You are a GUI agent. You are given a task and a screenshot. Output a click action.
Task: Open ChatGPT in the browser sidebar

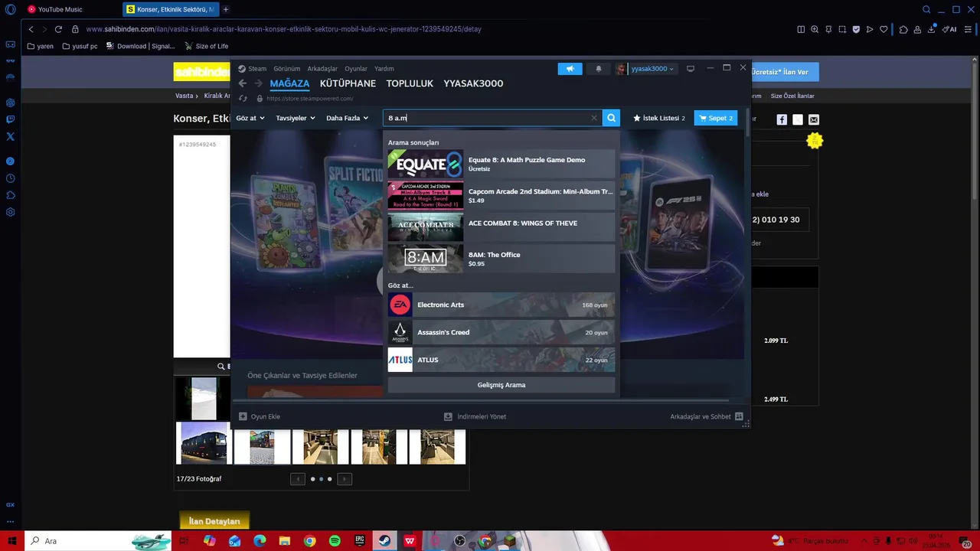(x=10, y=103)
